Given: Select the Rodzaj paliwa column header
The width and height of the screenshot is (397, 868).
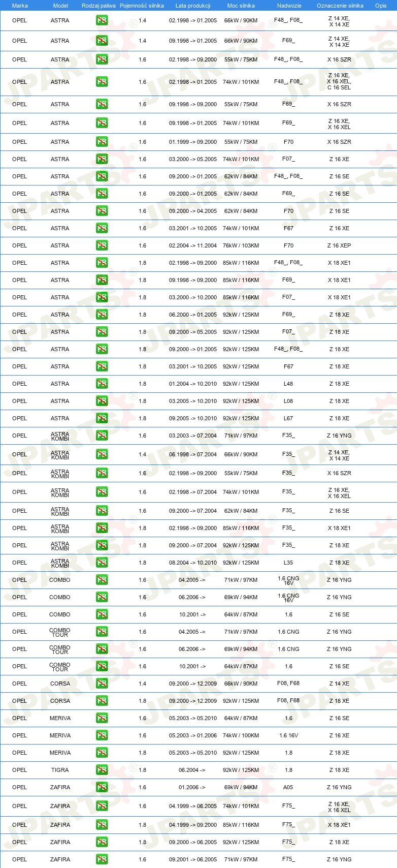Looking at the screenshot, I should [98, 6].
